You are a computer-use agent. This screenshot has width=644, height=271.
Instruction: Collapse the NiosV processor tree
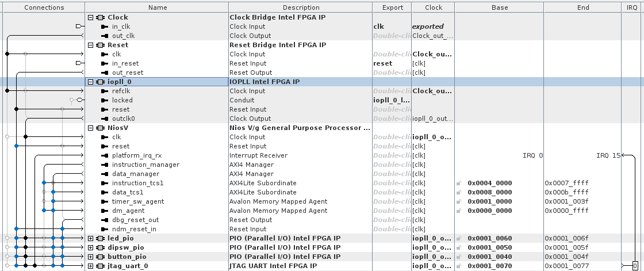(91, 128)
